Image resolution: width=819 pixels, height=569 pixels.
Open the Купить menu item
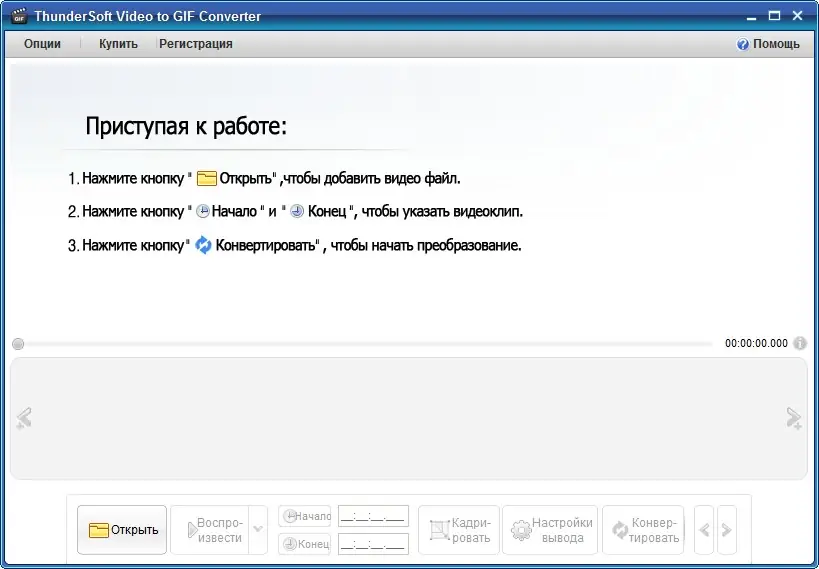tap(119, 44)
